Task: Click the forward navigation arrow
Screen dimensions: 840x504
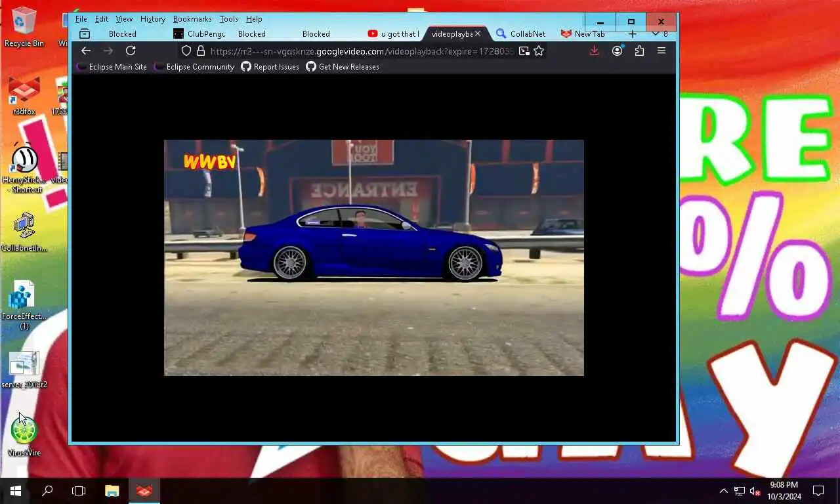Action: [x=108, y=51]
